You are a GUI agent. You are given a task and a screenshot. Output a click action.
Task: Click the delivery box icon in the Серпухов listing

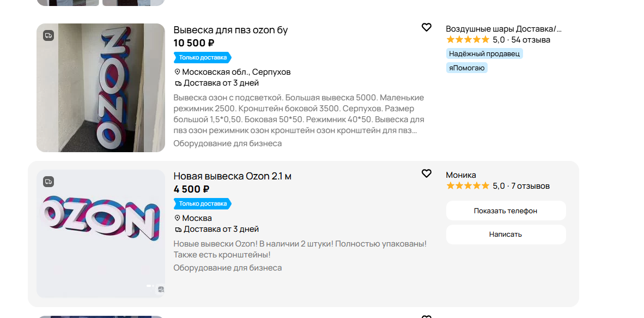click(x=178, y=83)
